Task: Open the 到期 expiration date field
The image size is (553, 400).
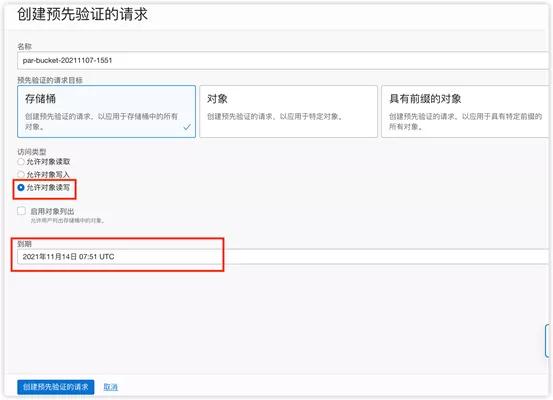Action: coord(283,256)
